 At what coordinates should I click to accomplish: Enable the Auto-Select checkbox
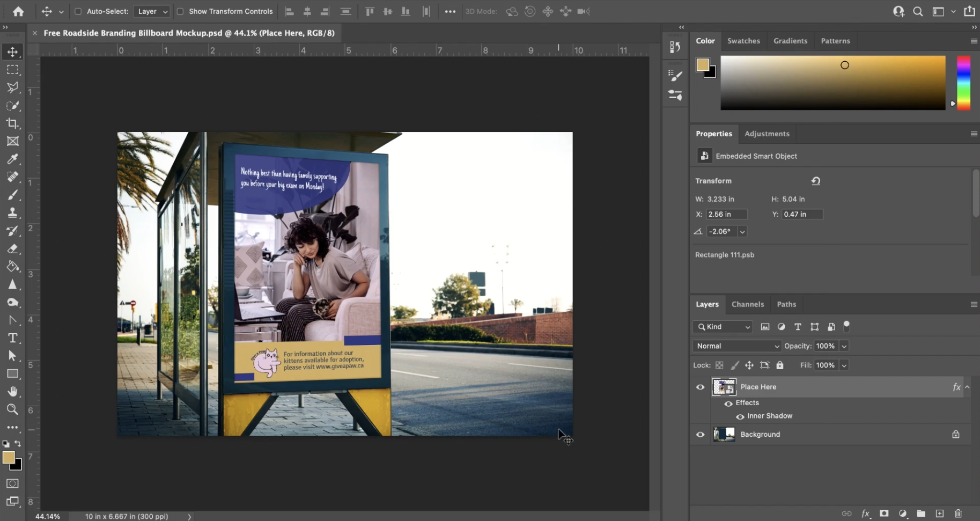78,11
